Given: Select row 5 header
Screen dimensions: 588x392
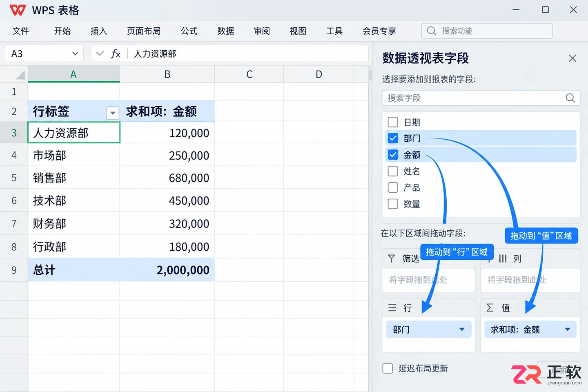Looking at the screenshot, I should tap(14, 178).
